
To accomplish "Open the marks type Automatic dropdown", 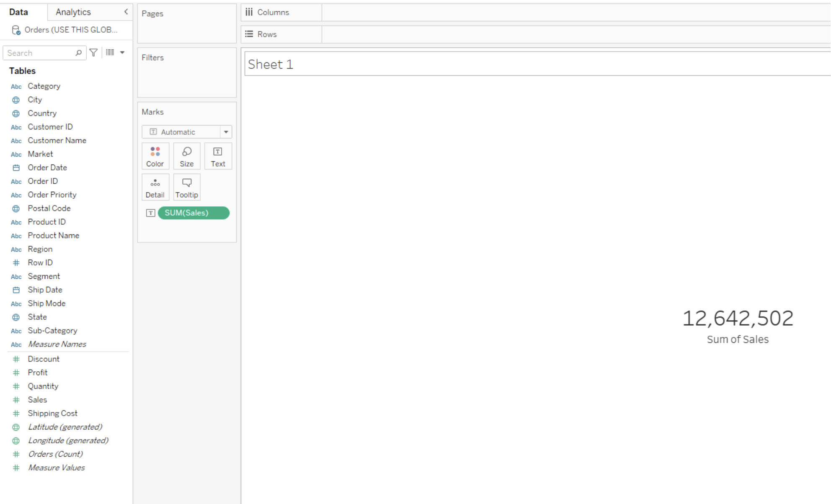I will pos(226,131).
